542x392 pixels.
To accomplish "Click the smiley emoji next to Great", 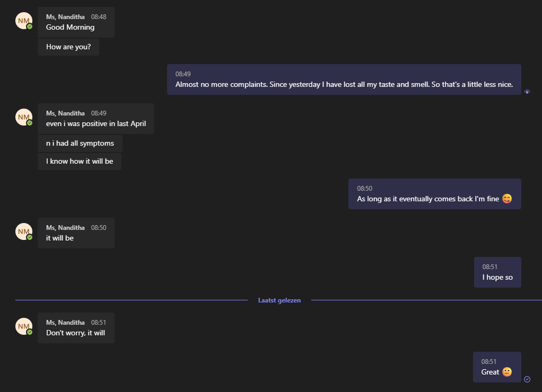I will [507, 372].
